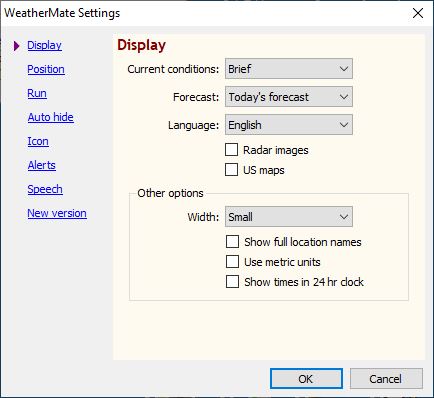Image resolution: width=434 pixels, height=398 pixels.
Task: Open the New version page
Action: (57, 213)
